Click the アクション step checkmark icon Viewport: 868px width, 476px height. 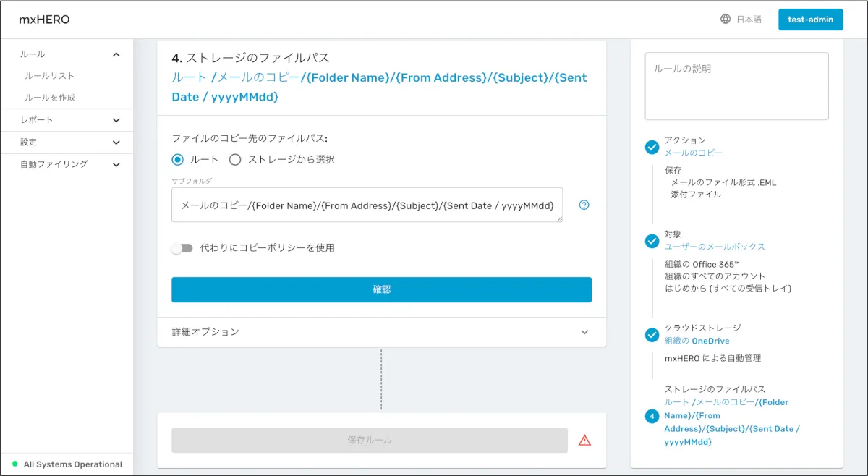click(652, 148)
